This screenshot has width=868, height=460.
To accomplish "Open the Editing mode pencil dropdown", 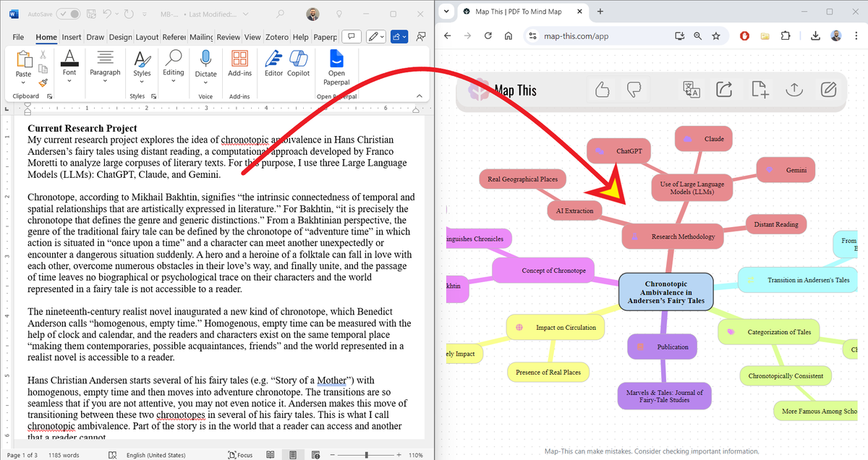I will click(376, 36).
